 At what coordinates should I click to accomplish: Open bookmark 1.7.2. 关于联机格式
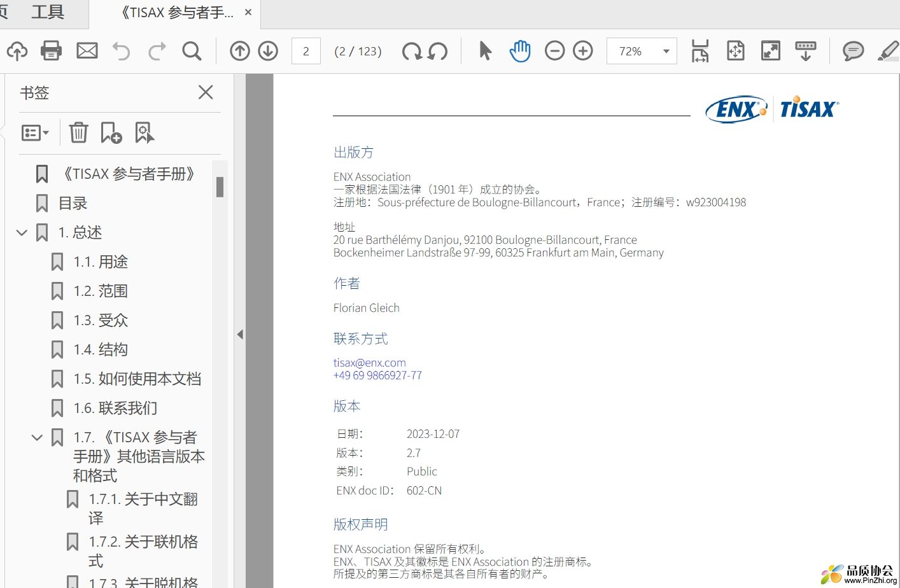tap(143, 550)
